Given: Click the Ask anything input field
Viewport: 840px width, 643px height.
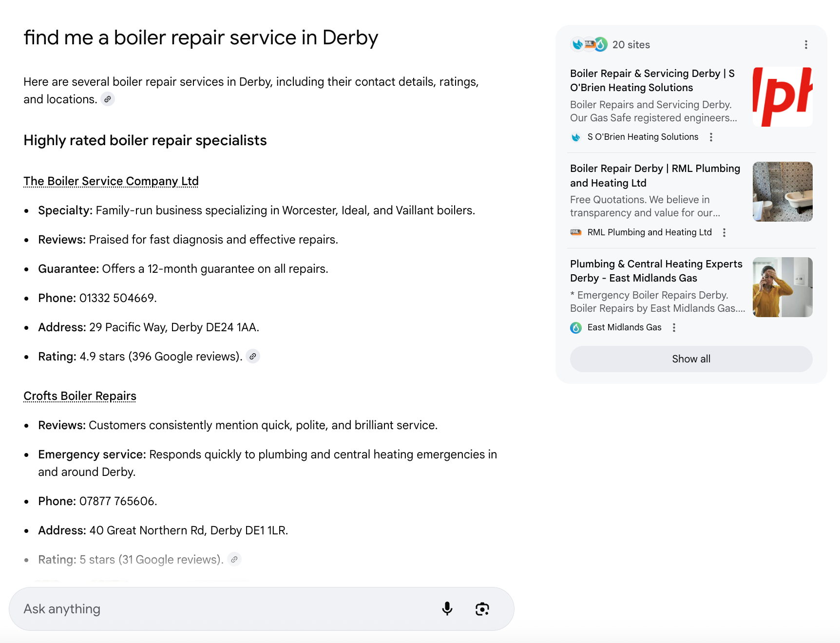Looking at the screenshot, I should (224, 609).
